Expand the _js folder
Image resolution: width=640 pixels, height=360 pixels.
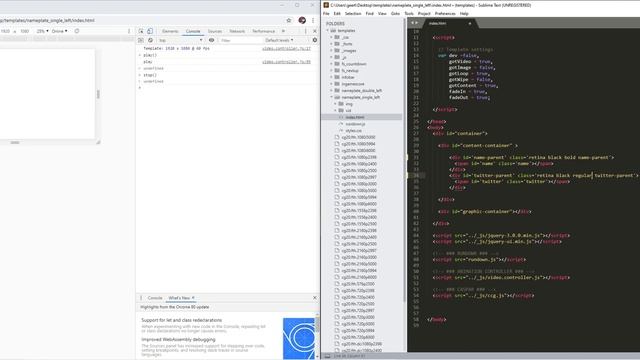(331, 57)
